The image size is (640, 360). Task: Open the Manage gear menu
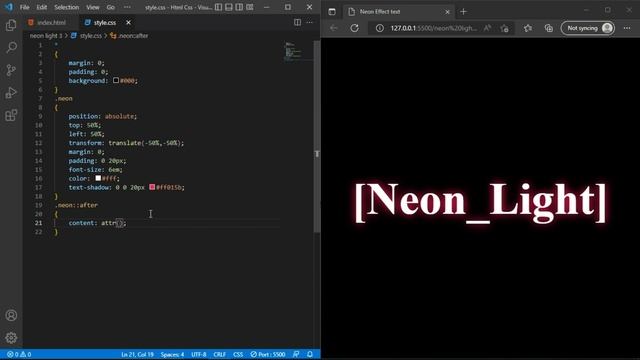coord(11,338)
